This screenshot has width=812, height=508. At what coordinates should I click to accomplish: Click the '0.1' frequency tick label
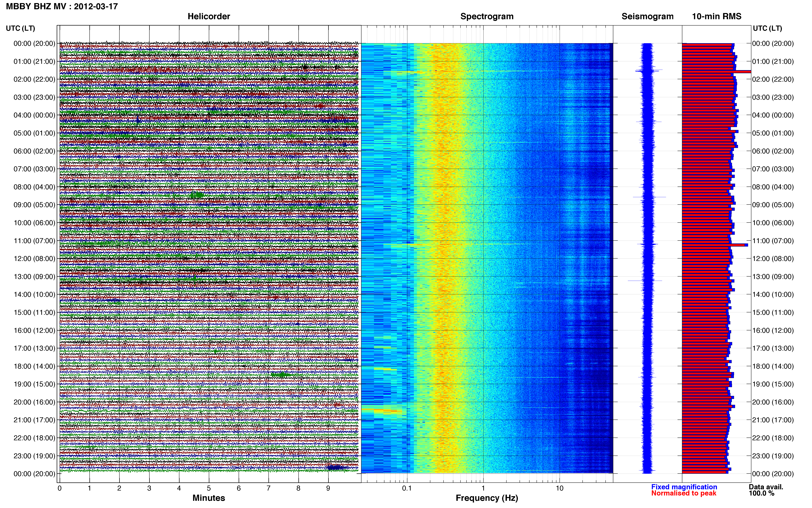tap(407, 488)
